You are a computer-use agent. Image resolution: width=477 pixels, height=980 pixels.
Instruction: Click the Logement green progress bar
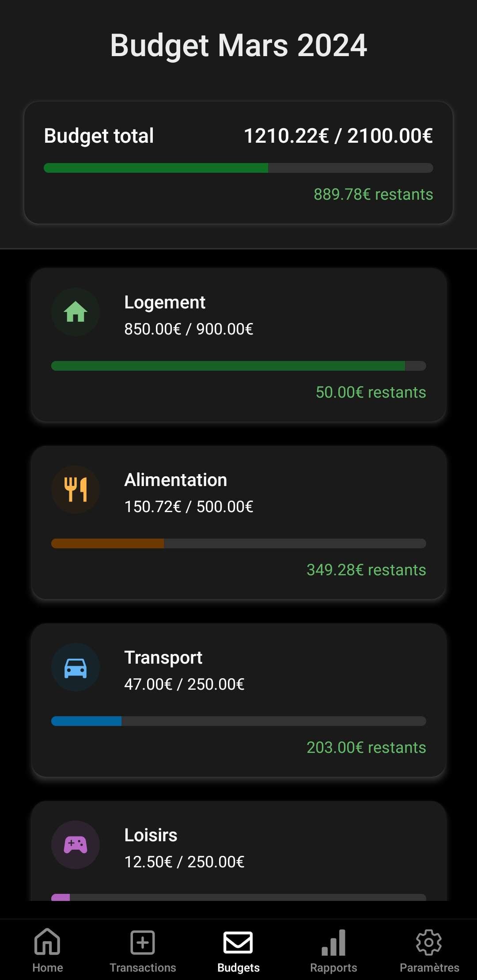238,366
